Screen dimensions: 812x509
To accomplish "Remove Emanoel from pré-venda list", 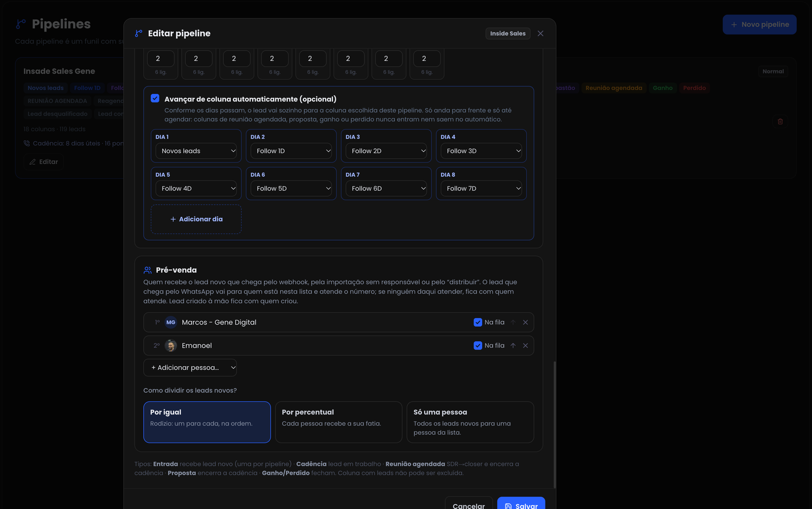I will click(x=525, y=345).
